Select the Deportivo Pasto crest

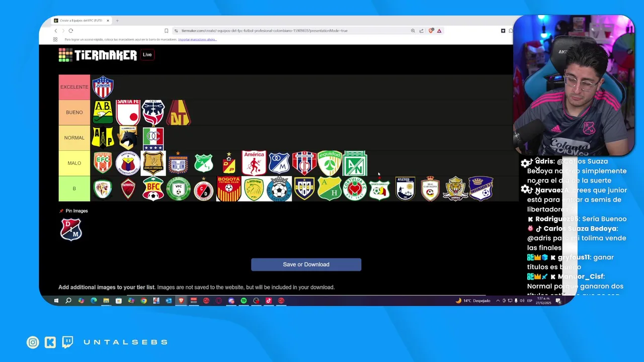(x=128, y=163)
